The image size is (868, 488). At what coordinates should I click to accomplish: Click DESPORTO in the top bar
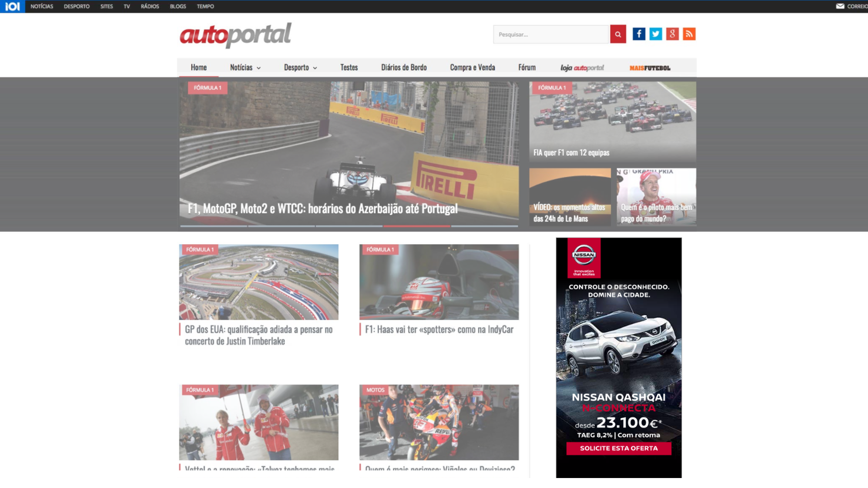click(x=76, y=7)
